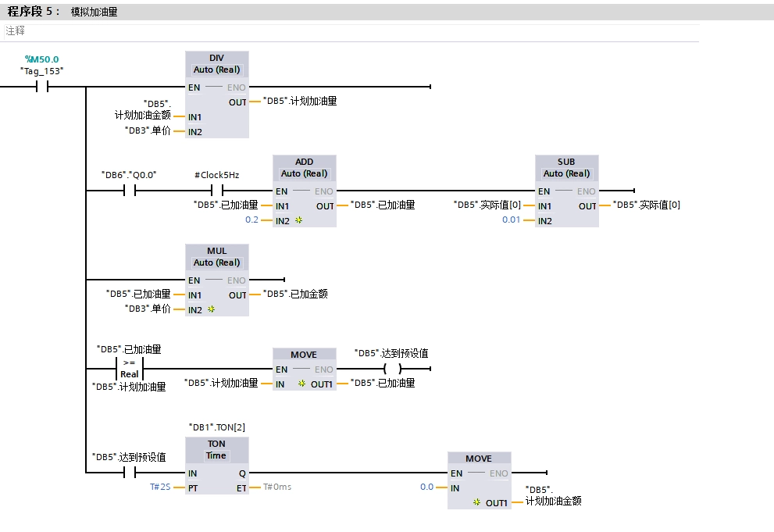Viewport: 774px width, 532px height.
Task: Select the #Clock5Hz contact
Action: coord(216,191)
